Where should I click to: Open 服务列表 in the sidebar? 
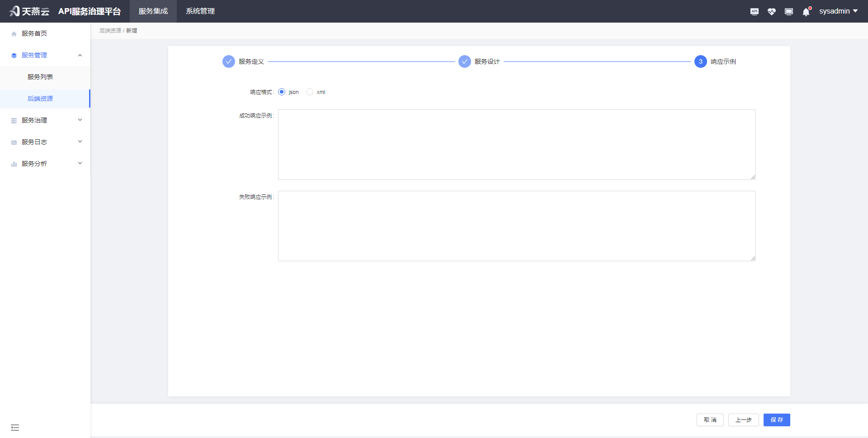coord(40,77)
